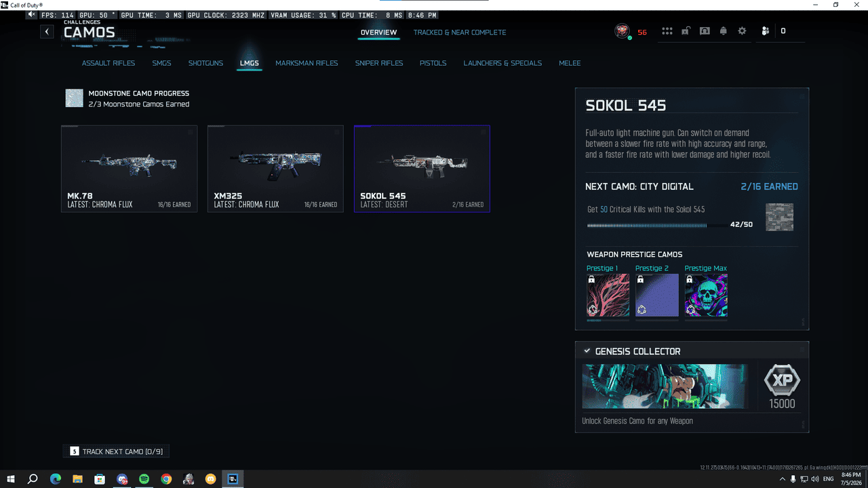Open File Explorer from taskbar
Viewport: 868px width, 488px height.
(77, 479)
